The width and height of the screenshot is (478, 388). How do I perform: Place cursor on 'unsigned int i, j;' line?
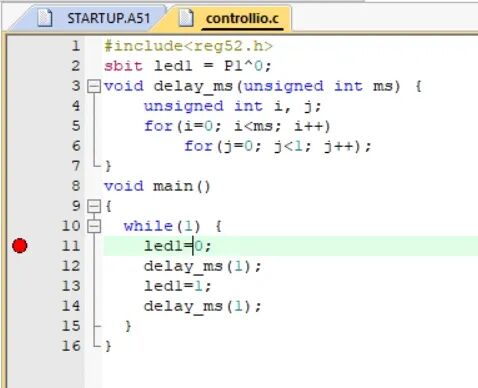click(x=232, y=106)
